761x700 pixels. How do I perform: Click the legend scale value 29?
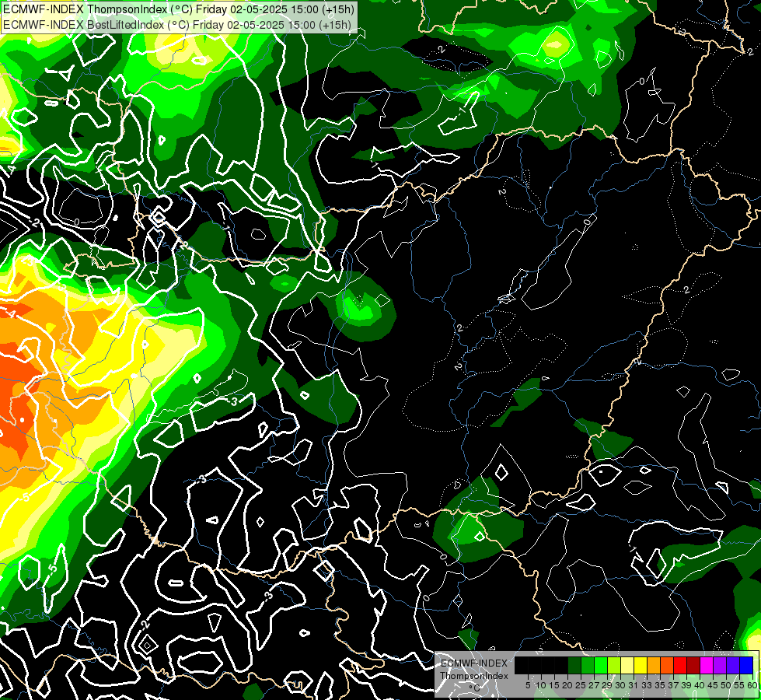coord(608,685)
